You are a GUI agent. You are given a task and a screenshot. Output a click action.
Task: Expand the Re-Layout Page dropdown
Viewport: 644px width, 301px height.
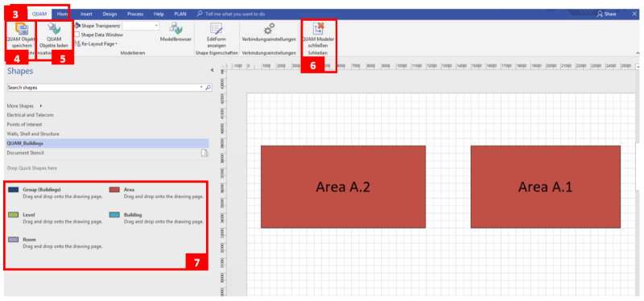116,43
